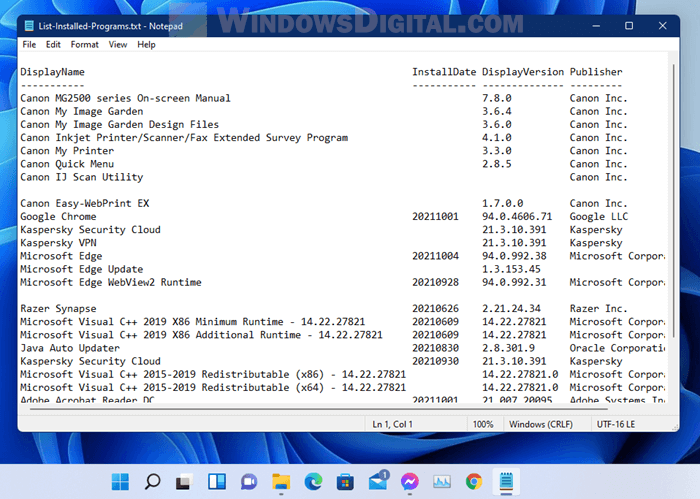Click version 7.8.0 of the Canon MG2500 manual
Image resolution: width=700 pixels, height=499 pixels.
(497, 98)
